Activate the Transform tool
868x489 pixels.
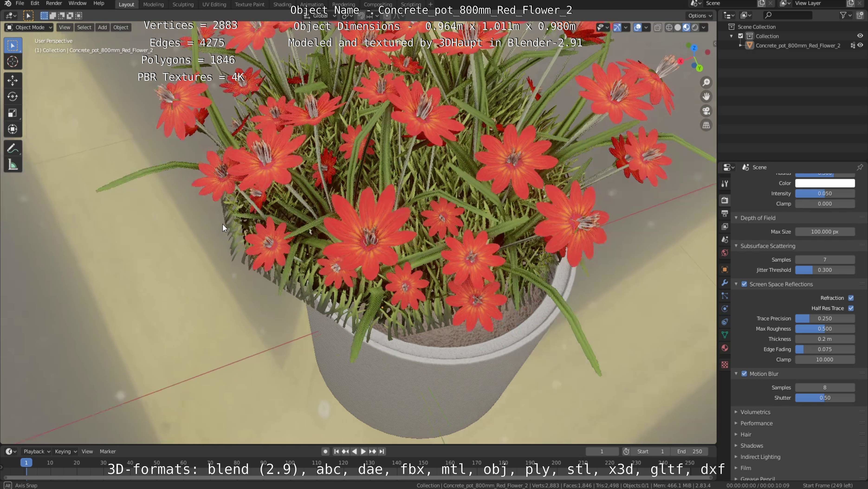point(13,129)
